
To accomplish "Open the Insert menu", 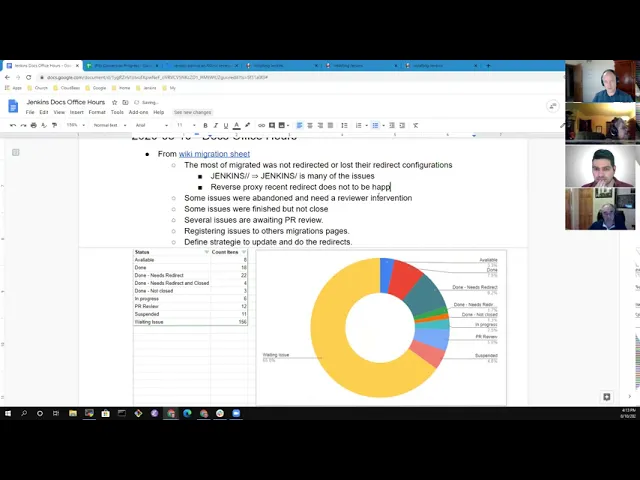I will [x=76, y=112].
